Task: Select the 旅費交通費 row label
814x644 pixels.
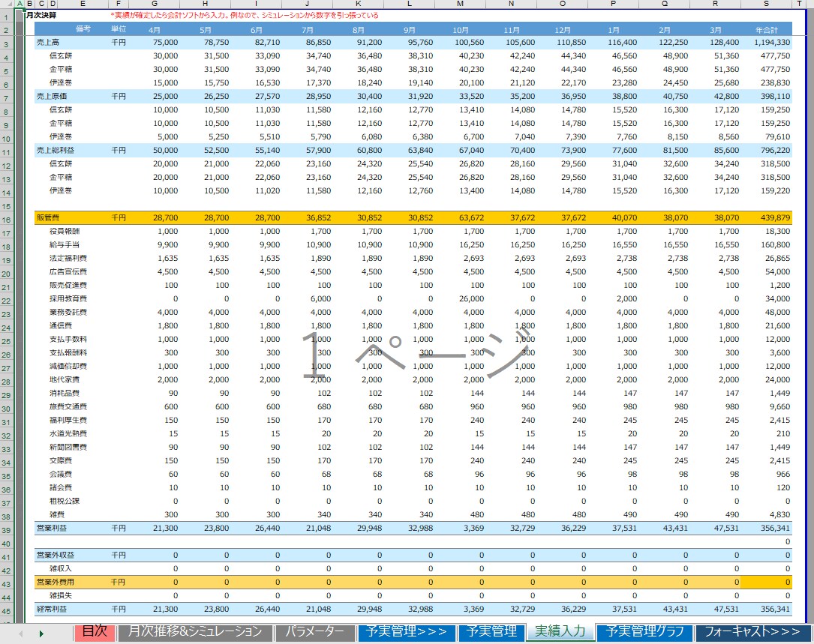Action: click(68, 407)
